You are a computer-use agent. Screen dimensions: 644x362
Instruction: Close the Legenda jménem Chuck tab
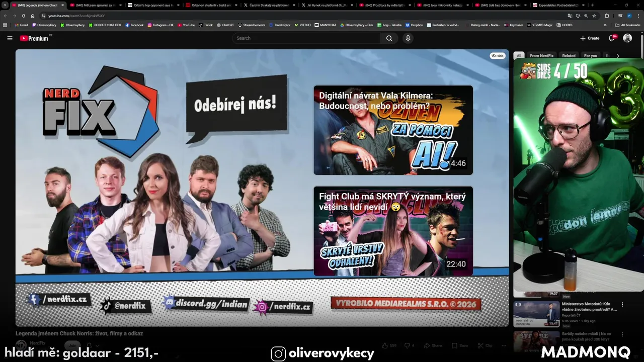point(62,5)
